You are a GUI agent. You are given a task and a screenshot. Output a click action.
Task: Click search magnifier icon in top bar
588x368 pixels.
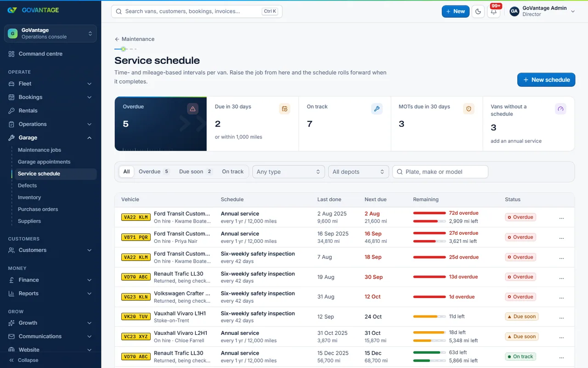[119, 11]
